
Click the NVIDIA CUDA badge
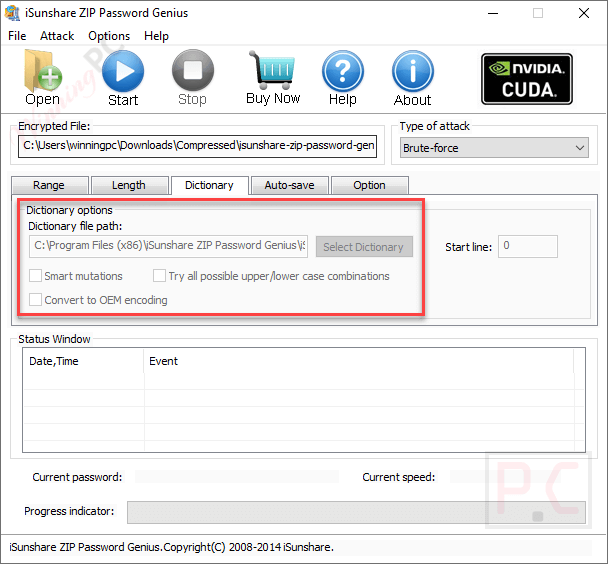[x=527, y=79]
